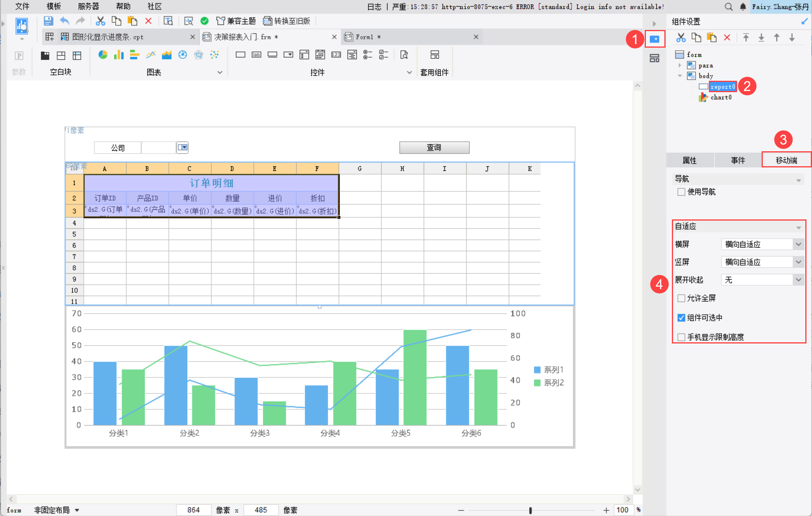Insert a column bar chart component
812x516 pixels.
(118, 55)
